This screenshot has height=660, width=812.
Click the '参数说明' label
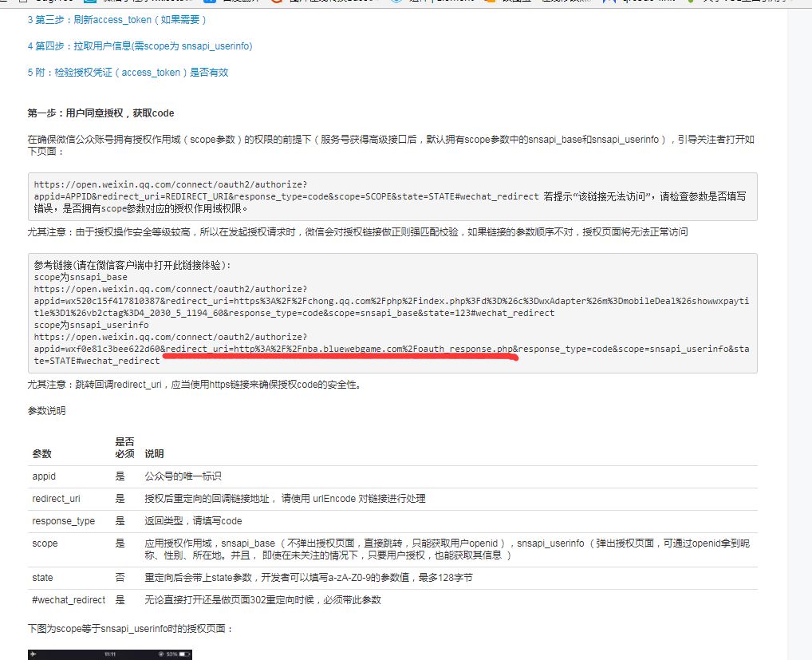point(46,411)
